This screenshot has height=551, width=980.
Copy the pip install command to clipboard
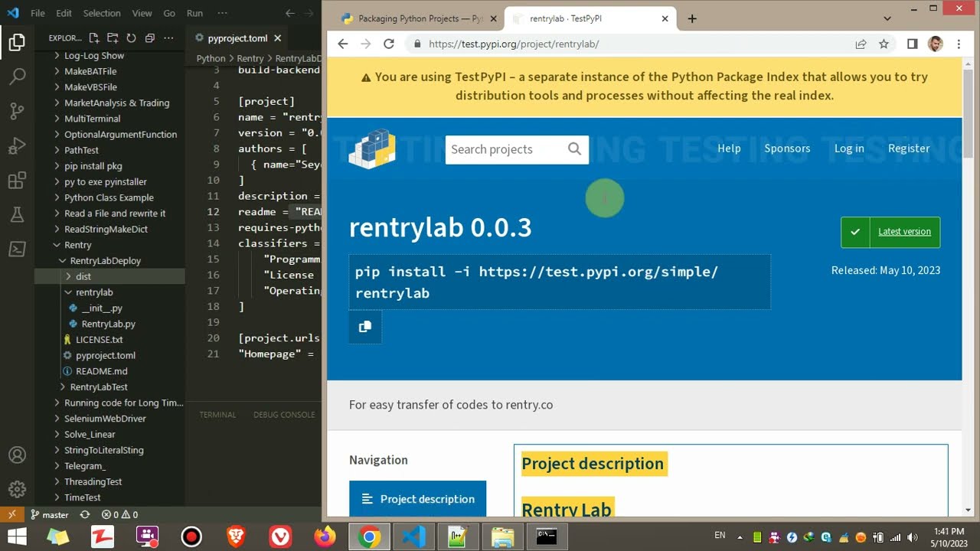tap(365, 327)
